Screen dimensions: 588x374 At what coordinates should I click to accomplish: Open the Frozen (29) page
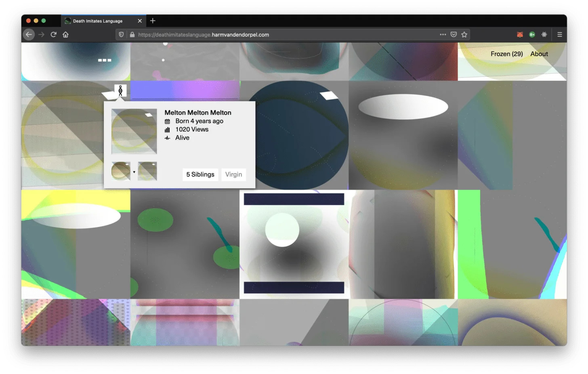pos(507,54)
